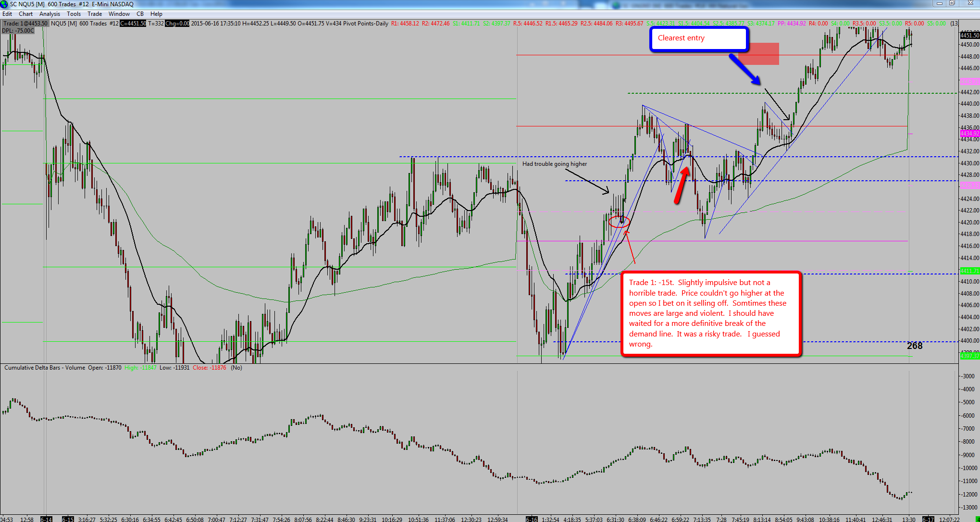The width and height of the screenshot is (980, 522).
Task: Click the 'S1: 4411.71' pivot value in header
Action: click(x=466, y=24)
